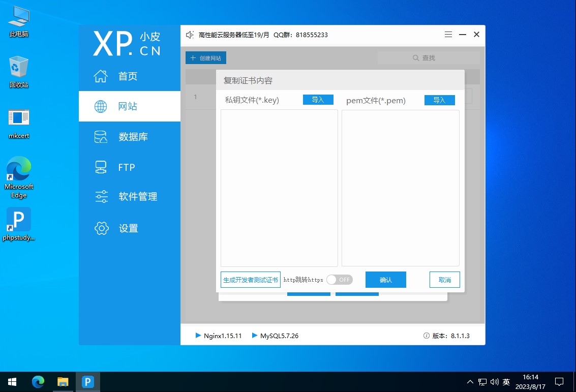Toggle the http跳转https switch

(340, 280)
